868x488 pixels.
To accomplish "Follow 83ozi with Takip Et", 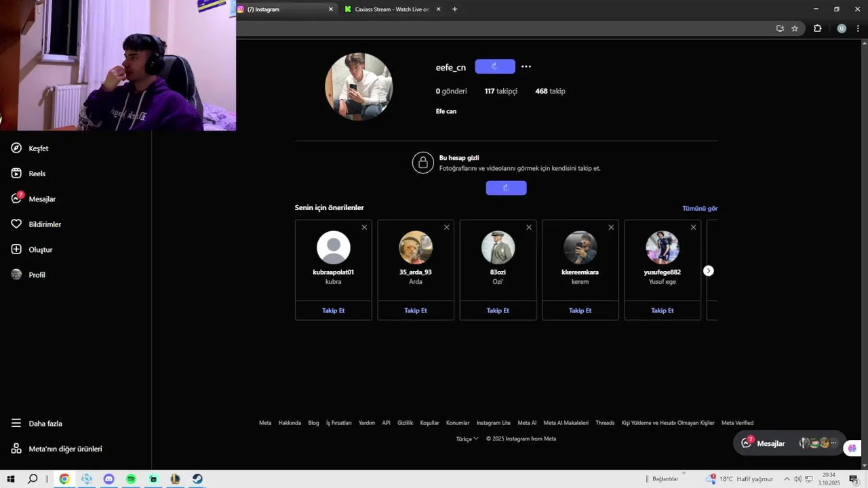I will [x=498, y=310].
